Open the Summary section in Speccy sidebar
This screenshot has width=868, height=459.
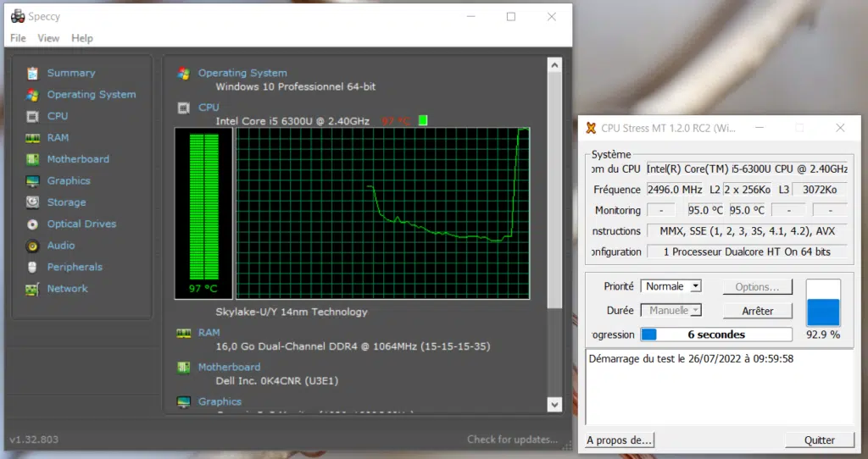coord(71,73)
